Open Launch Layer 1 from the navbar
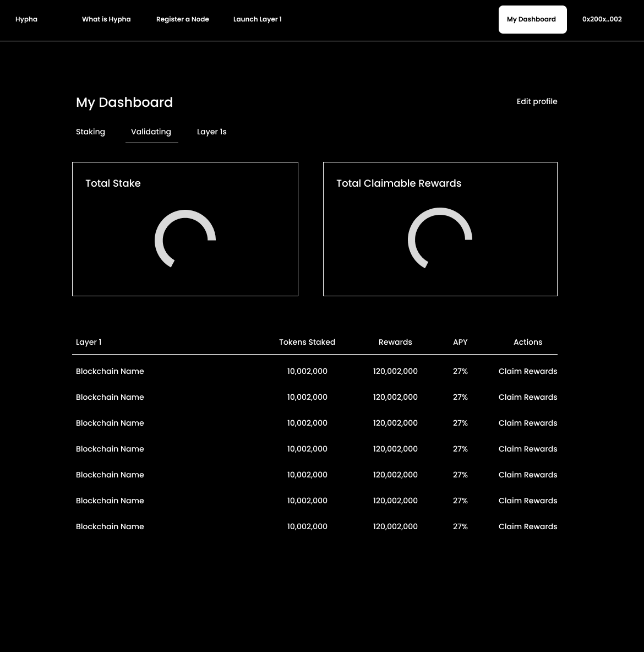This screenshot has height=652, width=644. click(x=257, y=19)
